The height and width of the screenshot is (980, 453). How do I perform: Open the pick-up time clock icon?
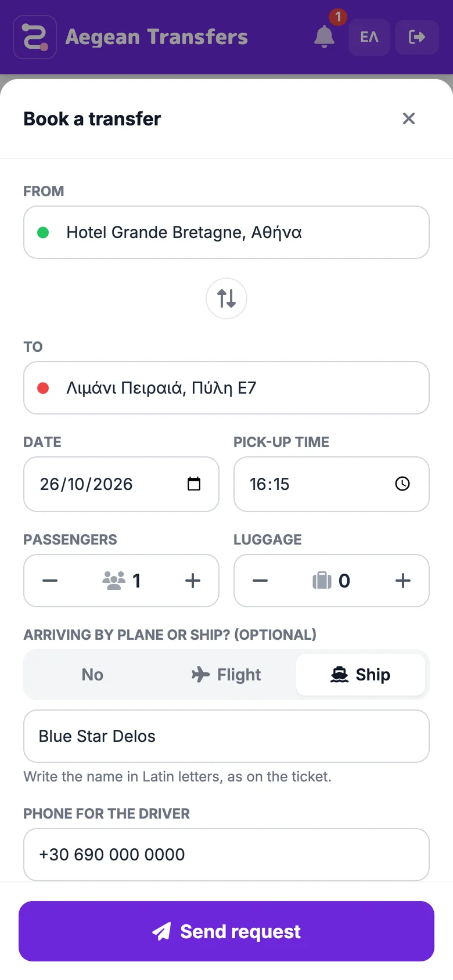click(x=402, y=484)
